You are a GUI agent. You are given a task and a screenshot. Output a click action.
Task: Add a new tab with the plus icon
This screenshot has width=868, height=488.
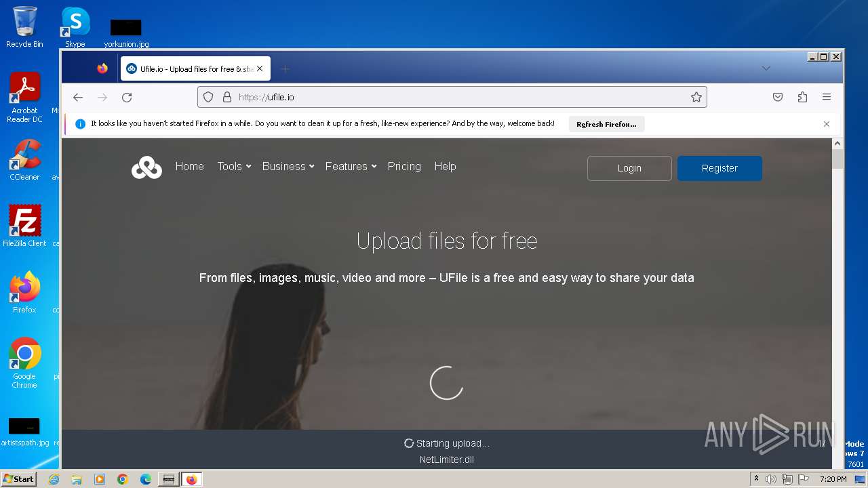pyautogui.click(x=285, y=69)
